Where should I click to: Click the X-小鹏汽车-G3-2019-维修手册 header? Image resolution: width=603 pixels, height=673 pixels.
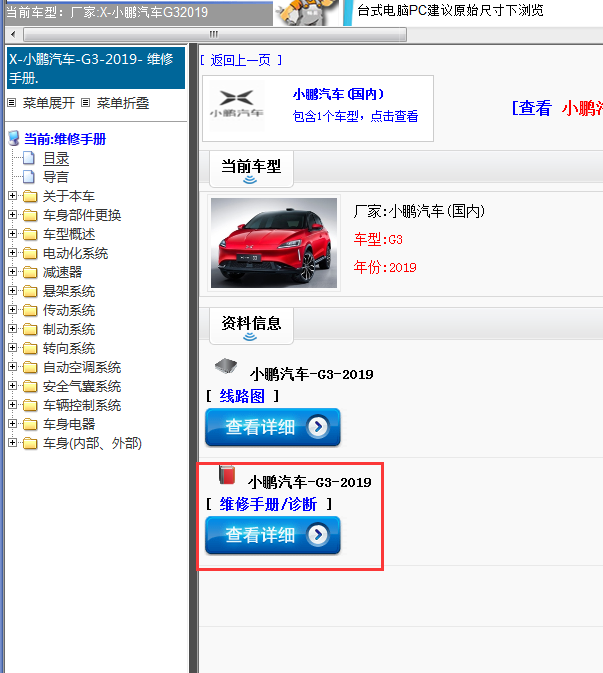[96, 68]
